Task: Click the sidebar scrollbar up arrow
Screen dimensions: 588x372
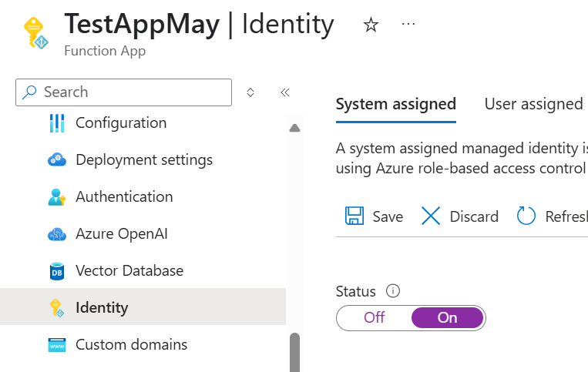Action: click(294, 129)
